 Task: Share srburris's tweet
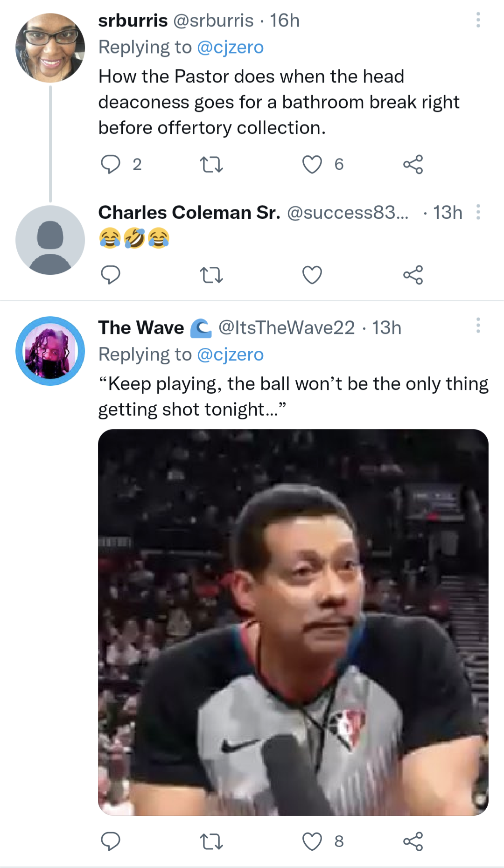coord(413,164)
